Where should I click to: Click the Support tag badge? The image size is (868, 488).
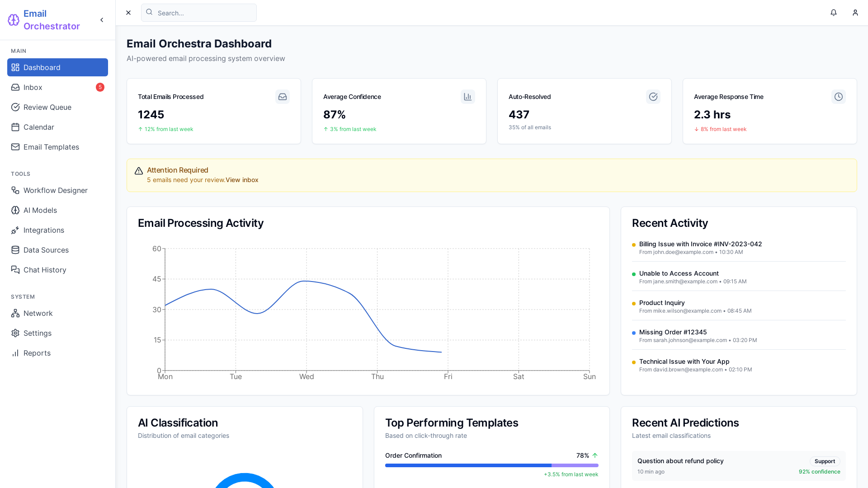(825, 461)
